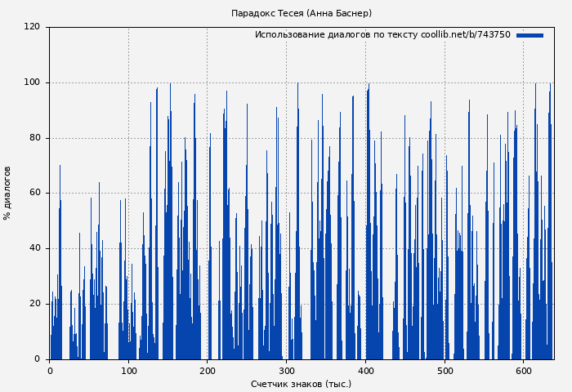Select the 'Счетчик знаков (тыс.)' axis label
The width and height of the screenshot is (572, 392).
301,384
